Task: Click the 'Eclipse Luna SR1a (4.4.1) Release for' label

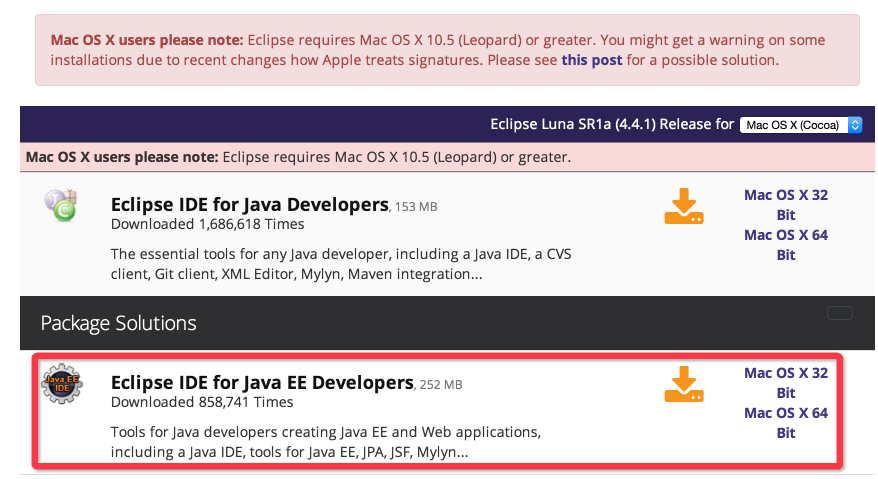Action: pyautogui.click(x=611, y=125)
